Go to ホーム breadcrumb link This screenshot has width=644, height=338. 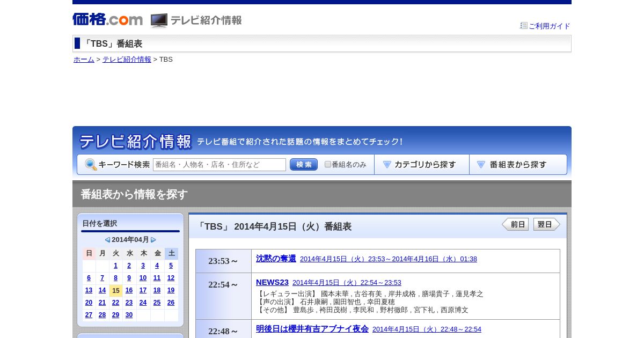[x=84, y=60]
